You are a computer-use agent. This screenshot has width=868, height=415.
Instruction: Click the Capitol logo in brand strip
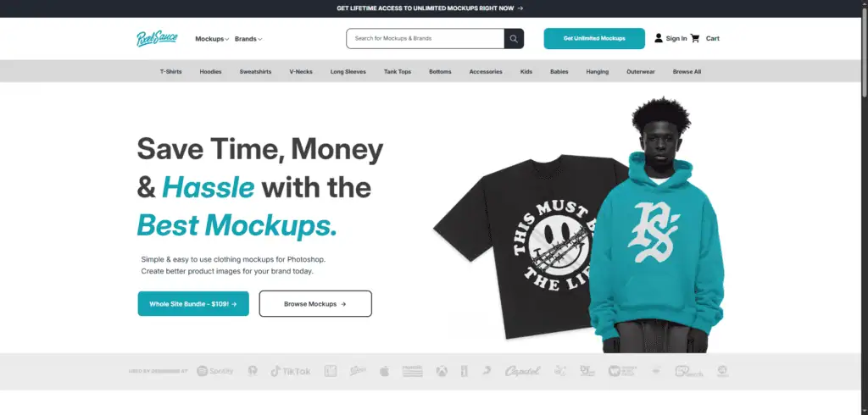click(x=522, y=371)
